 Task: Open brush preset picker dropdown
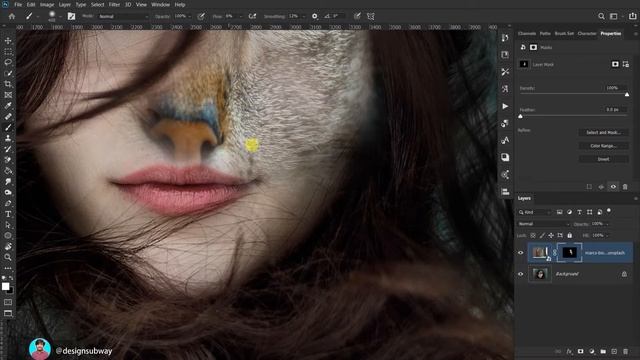[x=60, y=17]
